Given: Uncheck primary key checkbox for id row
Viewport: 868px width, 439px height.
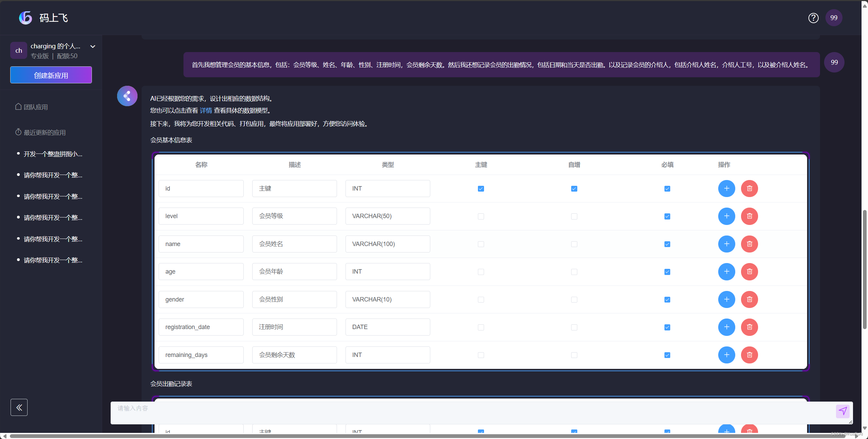Looking at the screenshot, I should (481, 189).
